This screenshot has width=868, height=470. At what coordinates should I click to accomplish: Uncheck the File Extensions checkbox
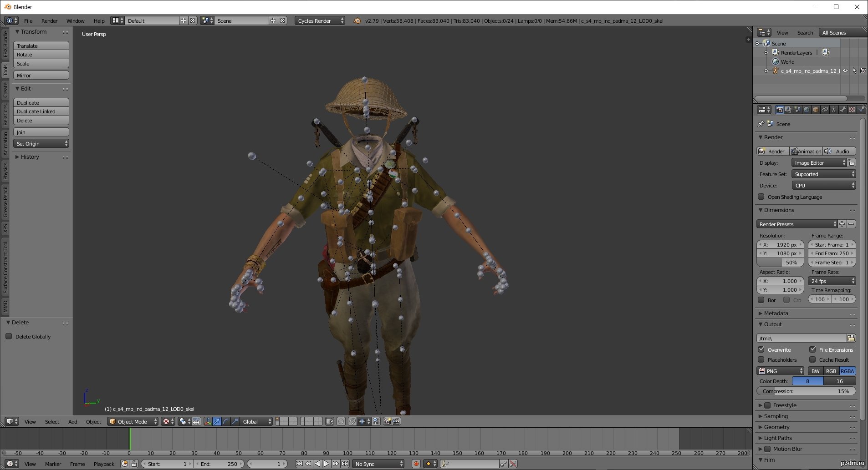coord(812,349)
